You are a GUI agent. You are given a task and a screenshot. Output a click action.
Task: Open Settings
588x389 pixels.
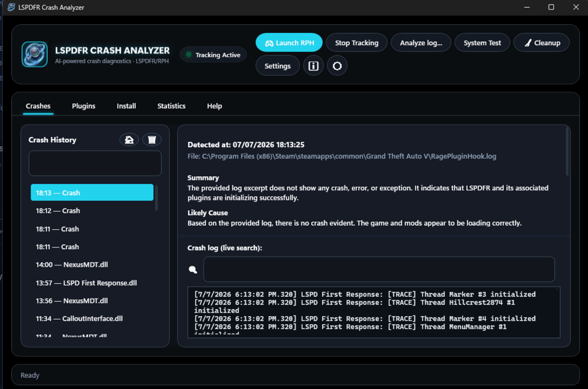[278, 66]
